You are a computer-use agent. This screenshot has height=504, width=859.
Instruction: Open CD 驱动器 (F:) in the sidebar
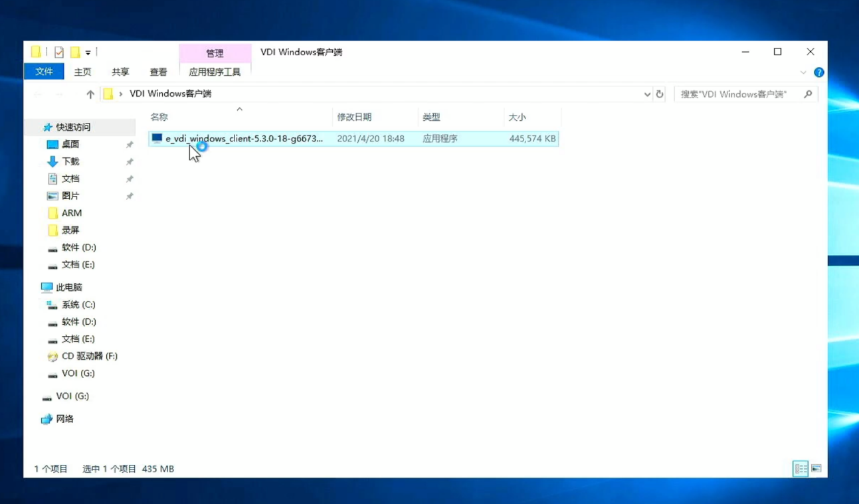tap(89, 356)
